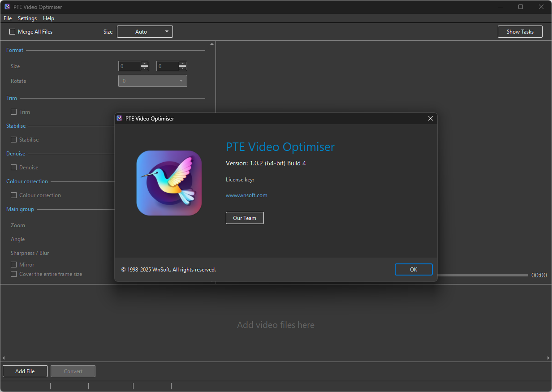Open the www.wnsoft.com link
552x392 pixels.
click(x=246, y=195)
